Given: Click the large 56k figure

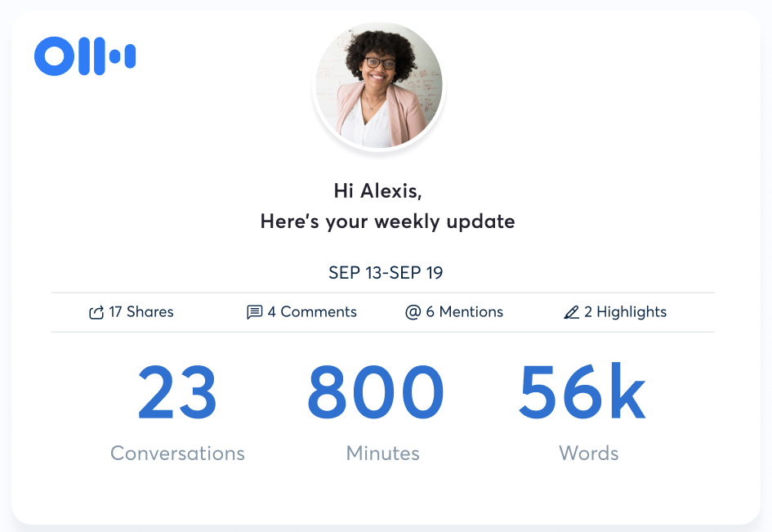Looking at the screenshot, I should [x=582, y=394].
